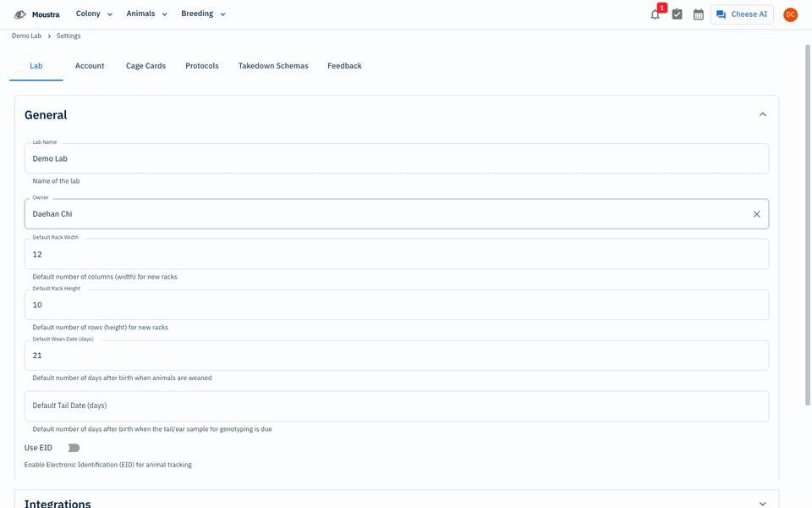Switch to the Takedown Schemas tab

click(273, 66)
